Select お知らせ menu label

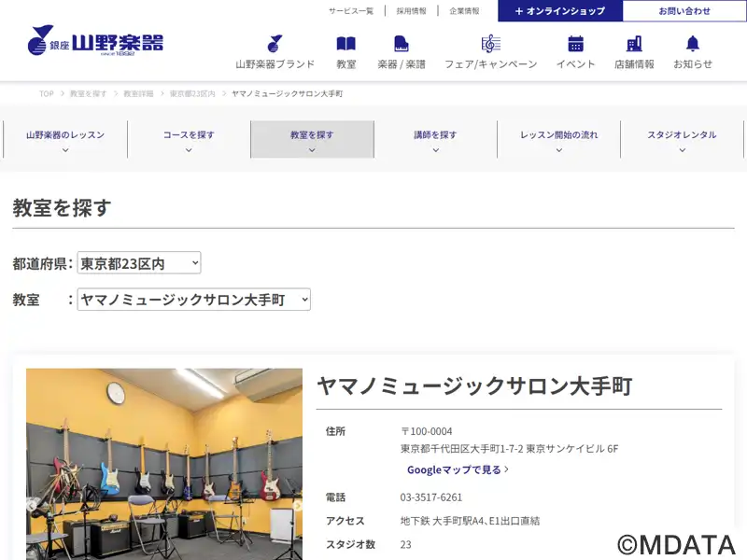pyautogui.click(x=692, y=64)
